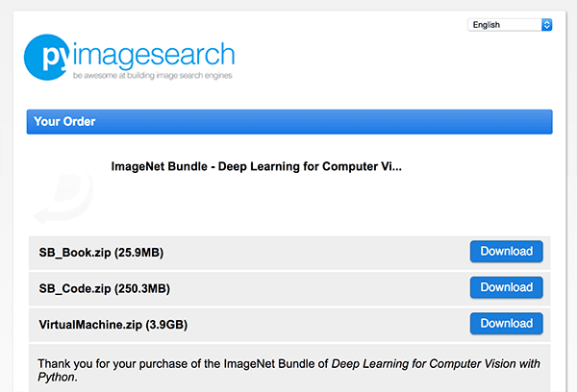Click the 'be awesome at building' tagline
The image size is (577, 392).
[152, 75]
